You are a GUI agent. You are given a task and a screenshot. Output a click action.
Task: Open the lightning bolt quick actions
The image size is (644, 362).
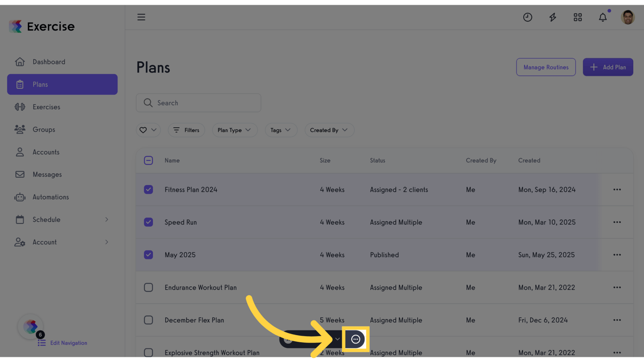[553, 17]
